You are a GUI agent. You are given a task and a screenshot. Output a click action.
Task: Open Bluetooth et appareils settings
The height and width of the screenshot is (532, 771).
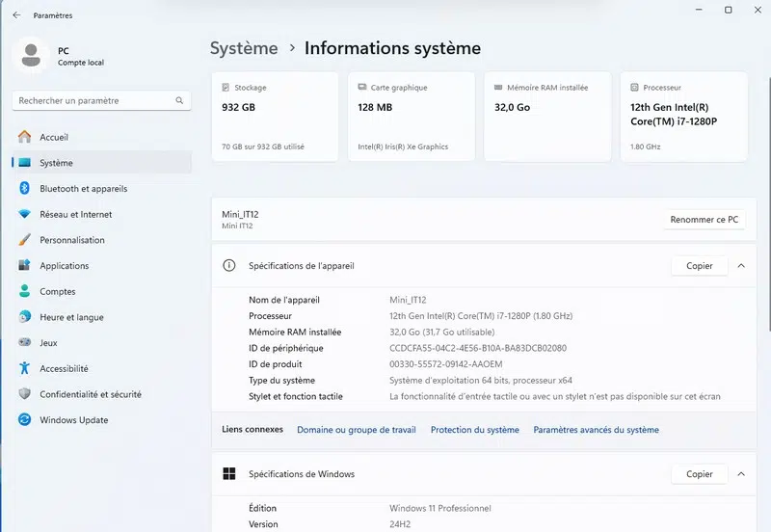click(x=83, y=189)
